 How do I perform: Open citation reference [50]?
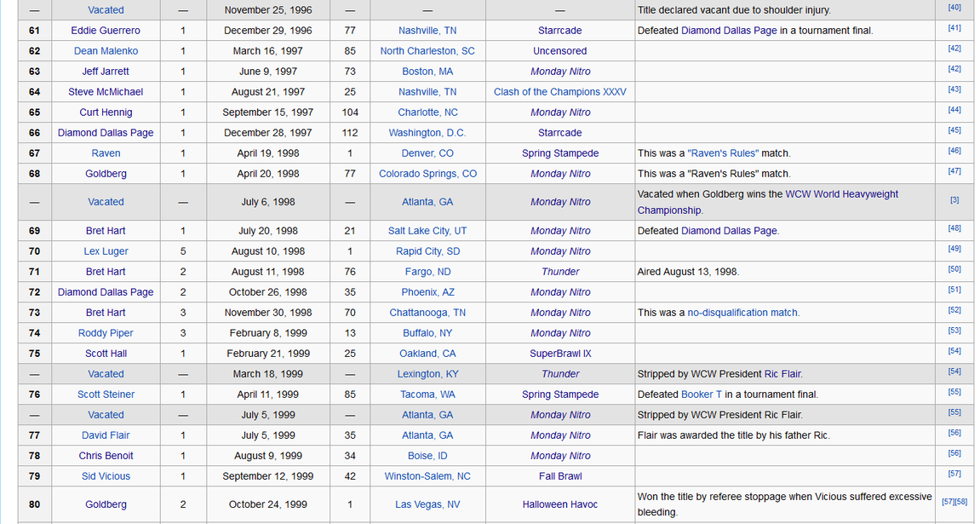954,269
